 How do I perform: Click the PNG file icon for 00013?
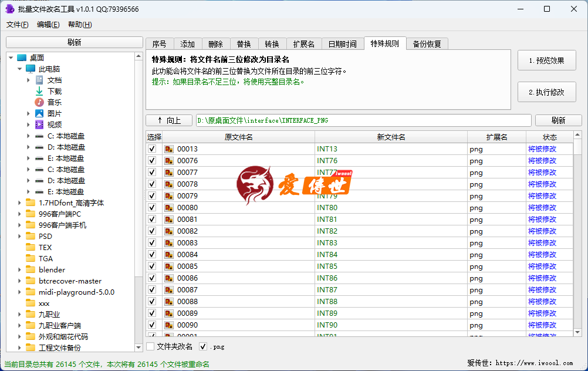[169, 149]
